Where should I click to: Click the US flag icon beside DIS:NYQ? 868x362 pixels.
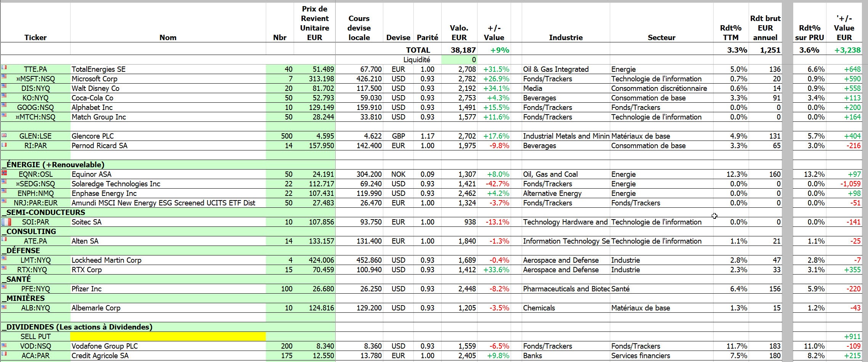point(4,87)
